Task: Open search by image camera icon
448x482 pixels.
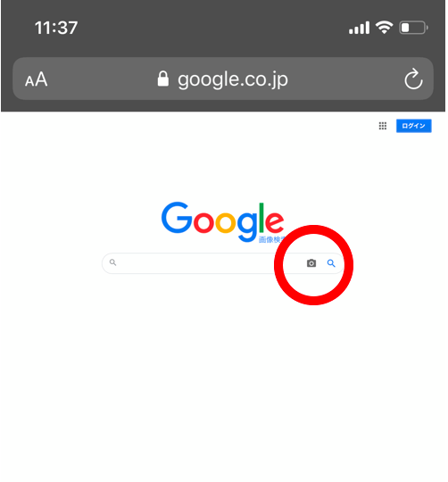Action: 311,263
